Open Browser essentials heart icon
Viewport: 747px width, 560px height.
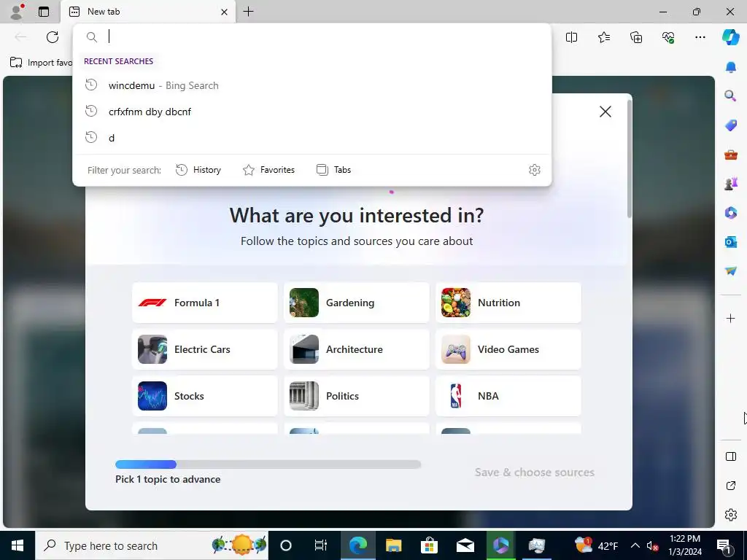pos(668,37)
